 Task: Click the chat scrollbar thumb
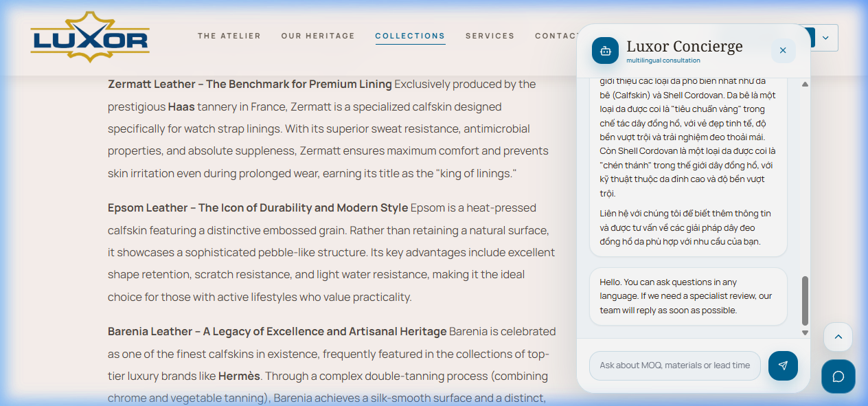pyautogui.click(x=806, y=300)
